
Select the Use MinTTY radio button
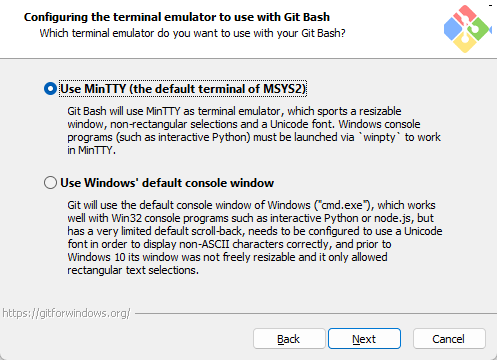tap(50, 89)
